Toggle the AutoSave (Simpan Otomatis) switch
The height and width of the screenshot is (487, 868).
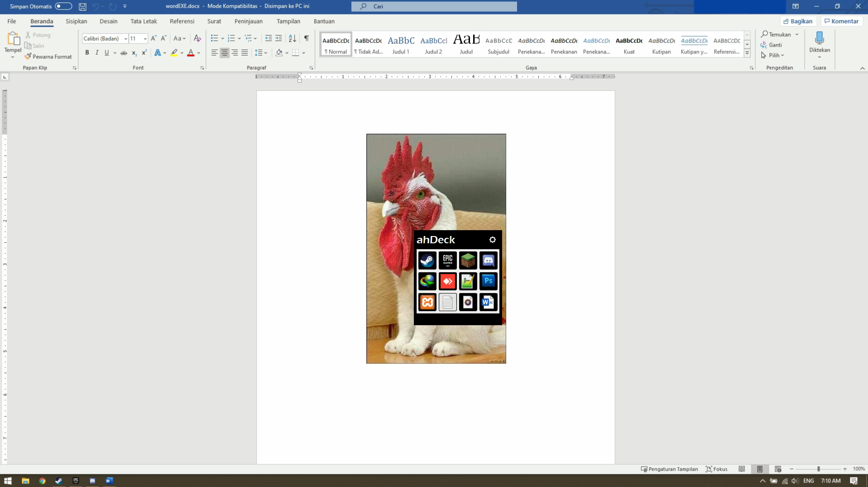click(x=63, y=6)
